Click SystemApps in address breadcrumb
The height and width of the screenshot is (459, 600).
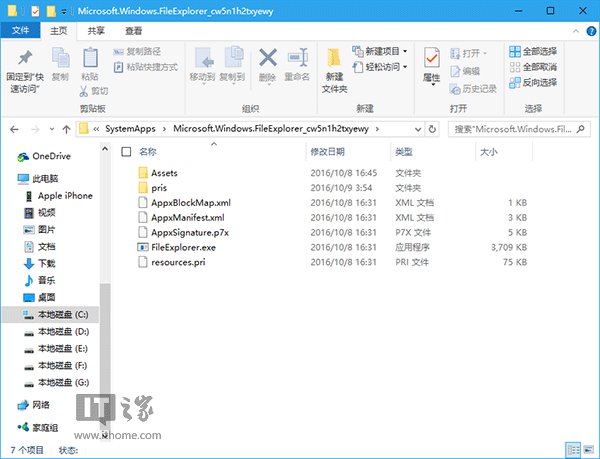pos(130,129)
